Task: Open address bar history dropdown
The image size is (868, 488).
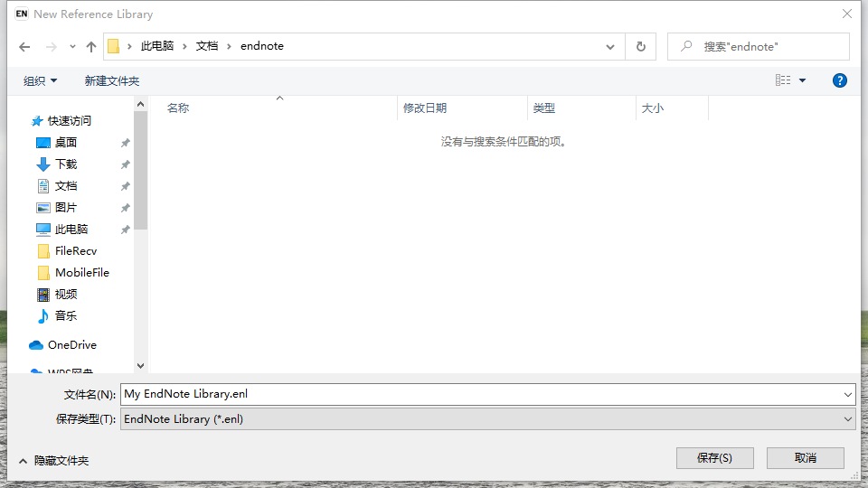Action: (x=610, y=47)
